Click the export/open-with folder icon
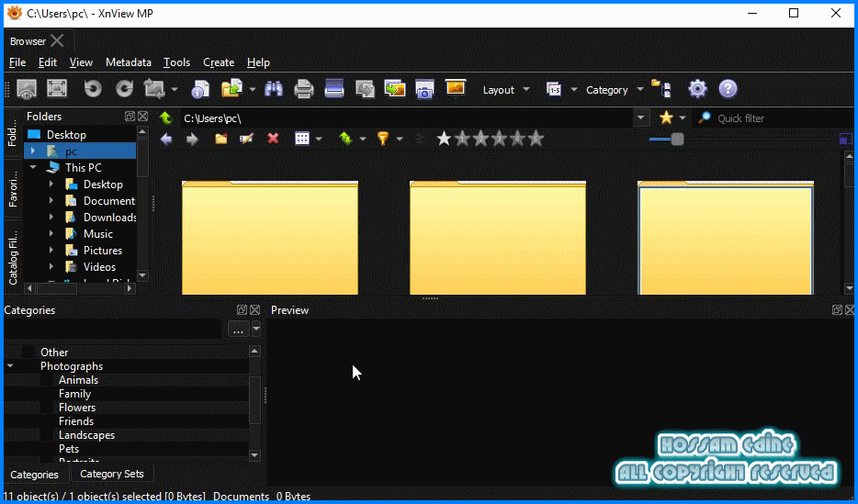This screenshot has height=504, width=858. 232,88
